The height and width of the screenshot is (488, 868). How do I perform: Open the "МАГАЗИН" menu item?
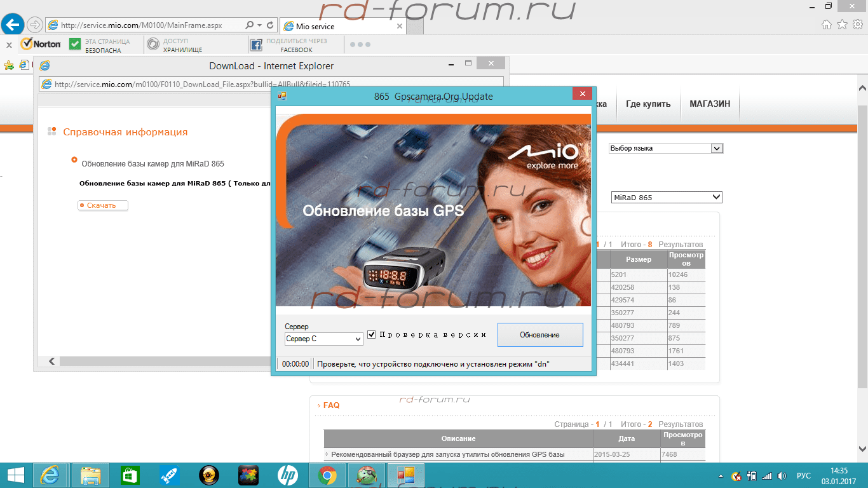[x=709, y=104]
